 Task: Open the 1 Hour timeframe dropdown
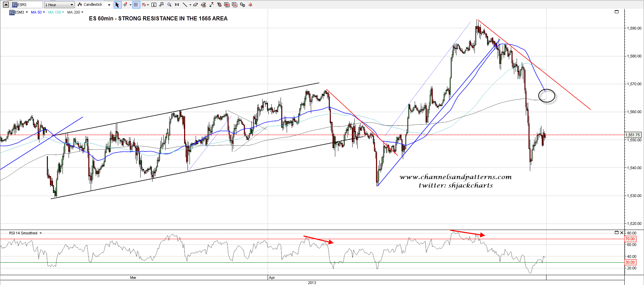point(59,5)
